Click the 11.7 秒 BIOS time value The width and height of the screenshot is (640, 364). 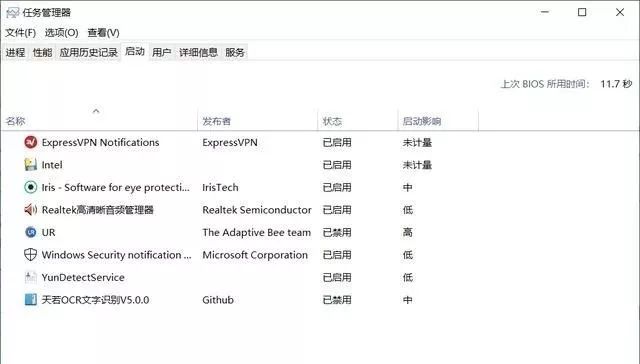coord(616,84)
